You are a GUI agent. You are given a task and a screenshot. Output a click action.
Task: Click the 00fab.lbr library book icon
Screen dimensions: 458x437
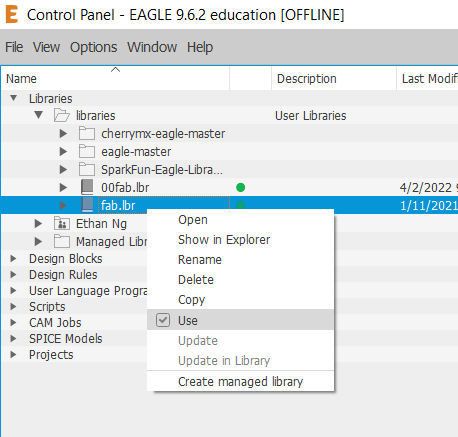(87, 187)
